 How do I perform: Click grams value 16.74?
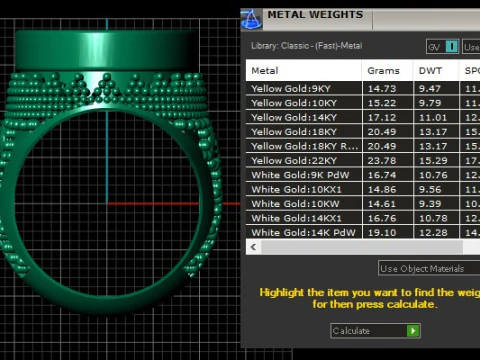(382, 175)
